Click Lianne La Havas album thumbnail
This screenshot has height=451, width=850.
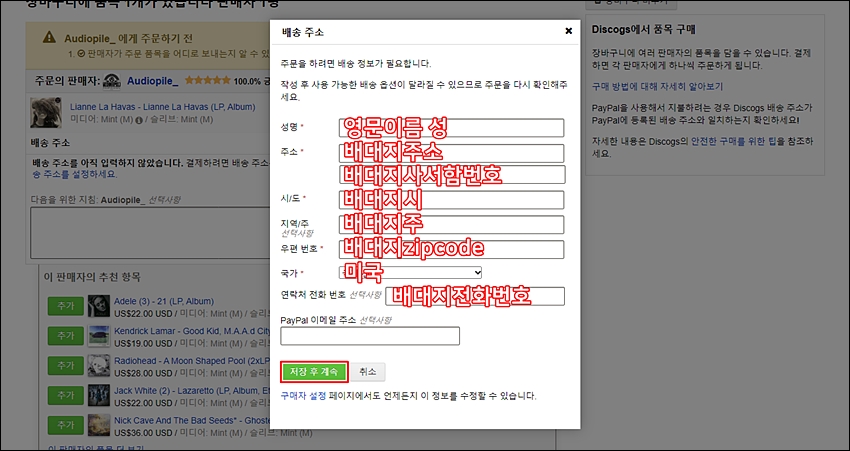pos(46,113)
